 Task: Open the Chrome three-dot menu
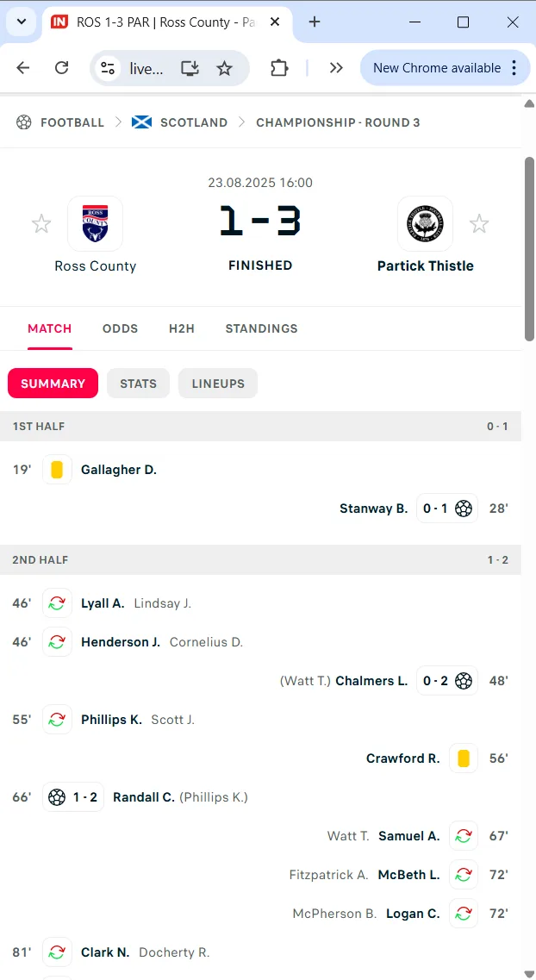pos(514,68)
